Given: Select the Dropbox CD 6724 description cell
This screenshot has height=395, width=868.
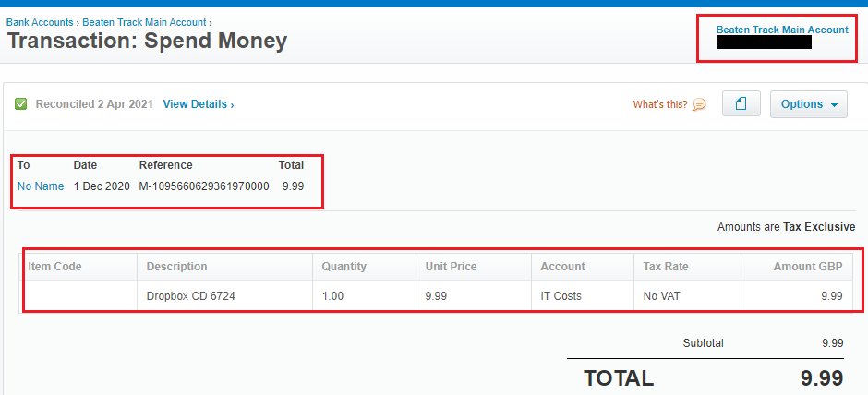Looking at the screenshot, I should 224,296.
